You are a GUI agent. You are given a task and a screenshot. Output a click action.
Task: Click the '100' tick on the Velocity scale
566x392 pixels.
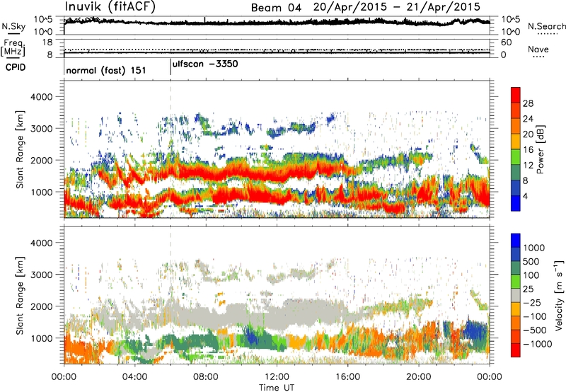pyautogui.click(x=531, y=275)
